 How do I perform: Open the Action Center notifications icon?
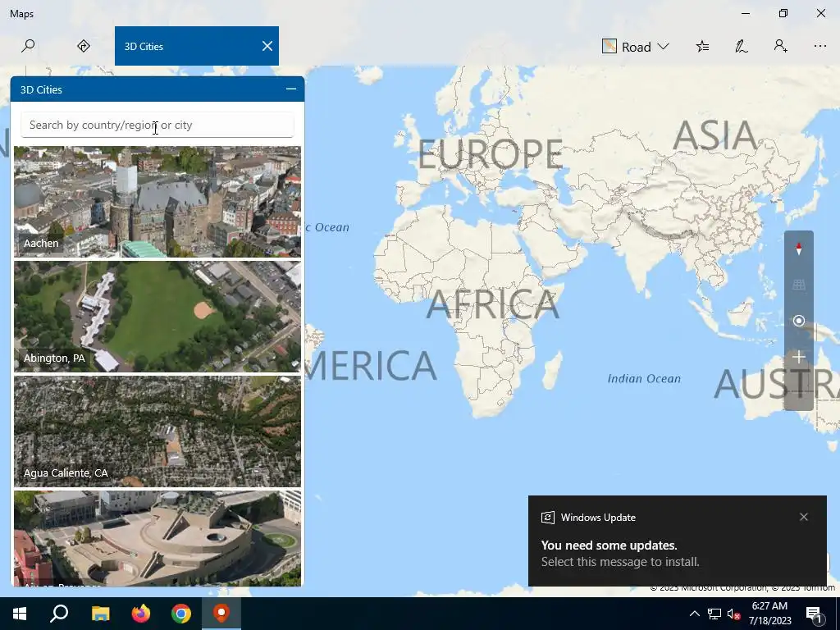[815, 614]
